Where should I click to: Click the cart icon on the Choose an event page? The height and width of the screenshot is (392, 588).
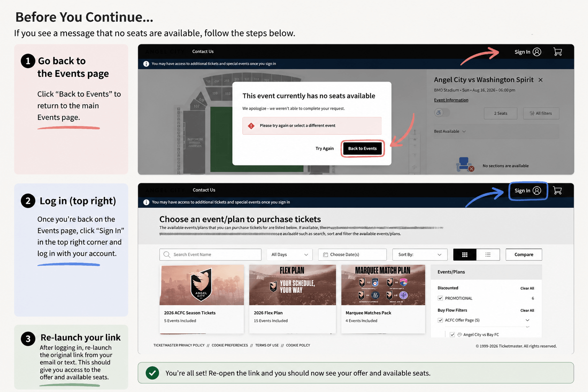(557, 190)
